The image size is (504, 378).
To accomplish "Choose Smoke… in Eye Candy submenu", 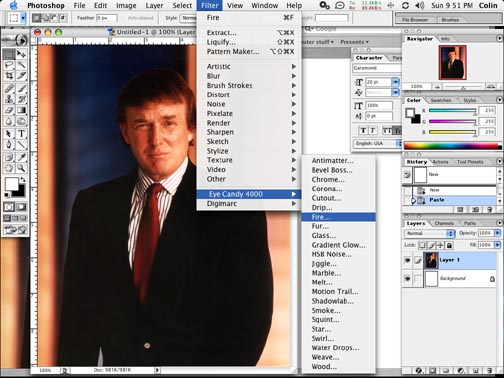I will point(339,310).
